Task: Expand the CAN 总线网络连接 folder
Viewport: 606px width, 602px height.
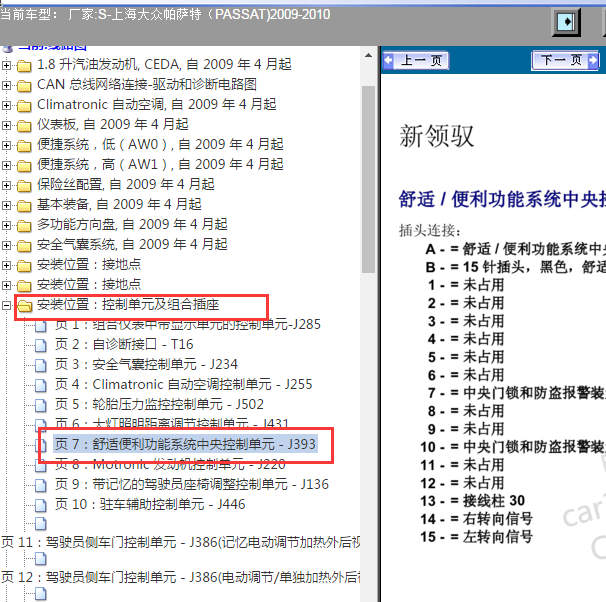Action: [6, 85]
